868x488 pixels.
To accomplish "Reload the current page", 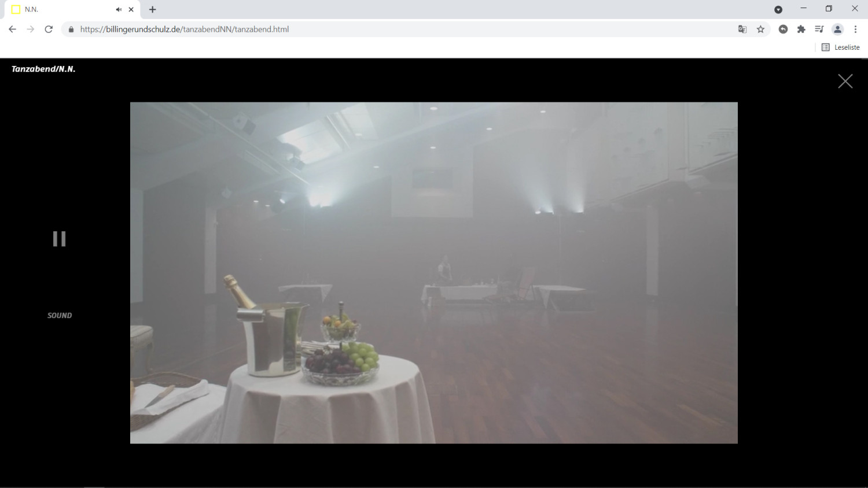I will coord(49,29).
